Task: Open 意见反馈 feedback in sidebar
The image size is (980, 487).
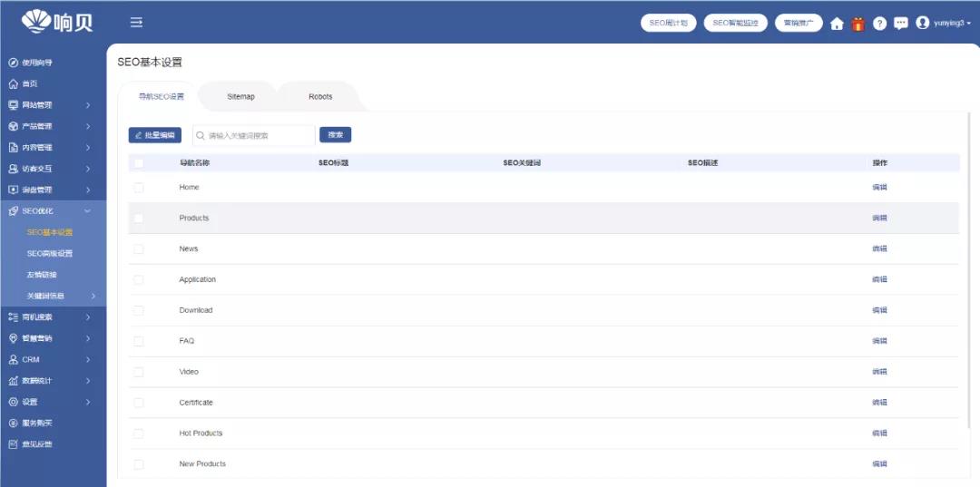Action: pyautogui.click(x=36, y=444)
